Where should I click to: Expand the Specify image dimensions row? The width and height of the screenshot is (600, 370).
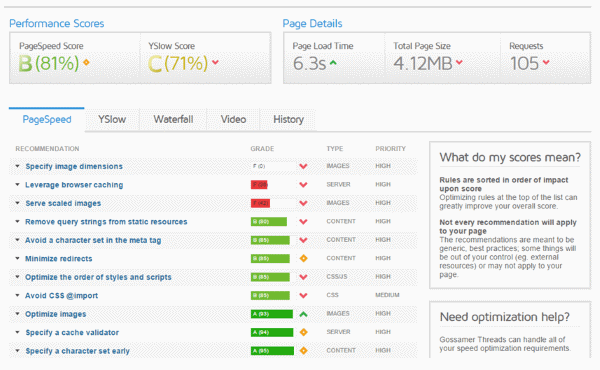[x=17, y=166]
